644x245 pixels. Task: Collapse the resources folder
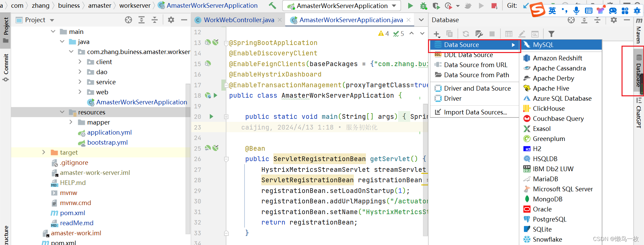[x=62, y=112]
